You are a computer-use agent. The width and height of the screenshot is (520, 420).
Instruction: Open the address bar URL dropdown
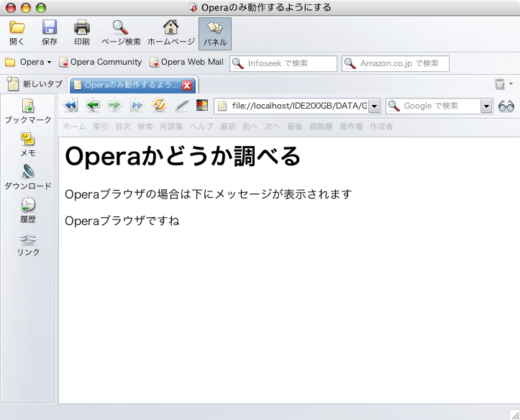pos(374,106)
